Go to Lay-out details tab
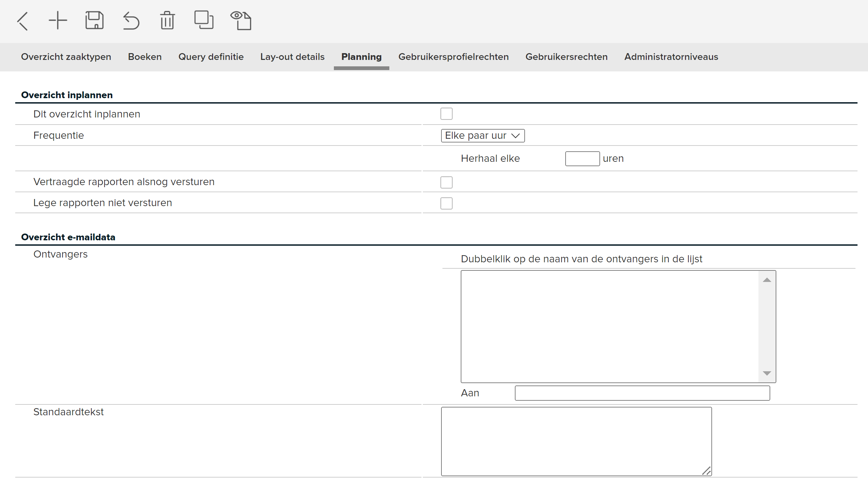 (292, 57)
